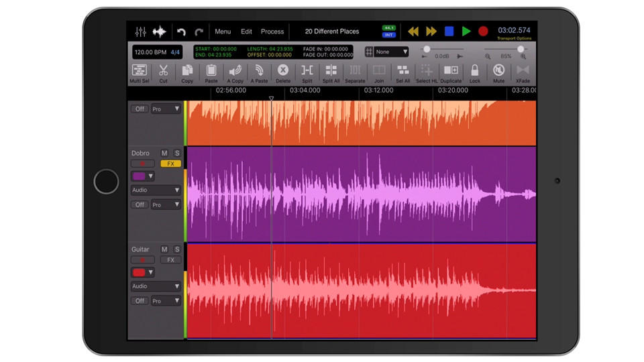Delete the selected region
644x362 pixels.
point(283,74)
